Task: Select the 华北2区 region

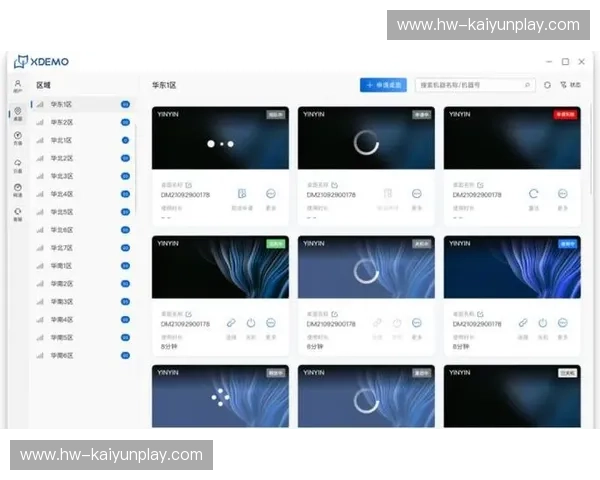Action: (82, 158)
